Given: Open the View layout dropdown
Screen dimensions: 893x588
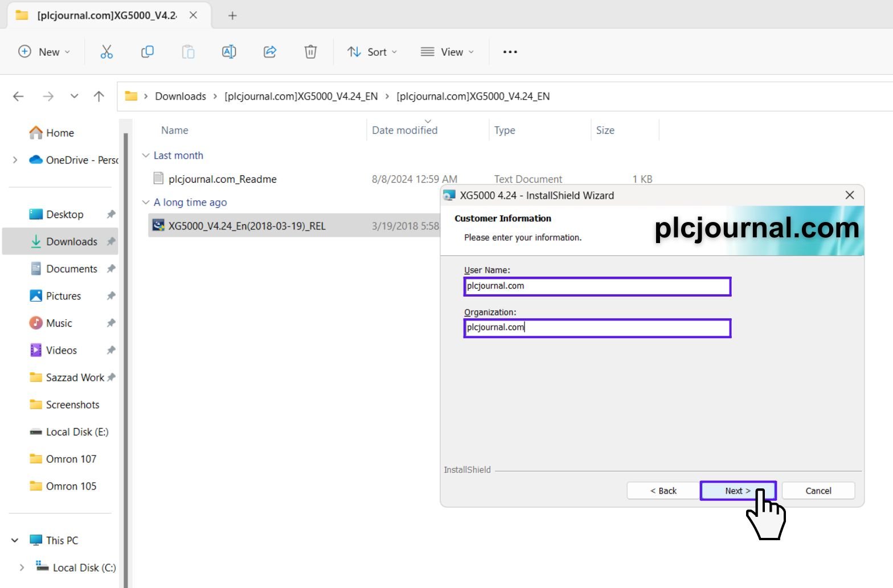Looking at the screenshot, I should point(447,52).
